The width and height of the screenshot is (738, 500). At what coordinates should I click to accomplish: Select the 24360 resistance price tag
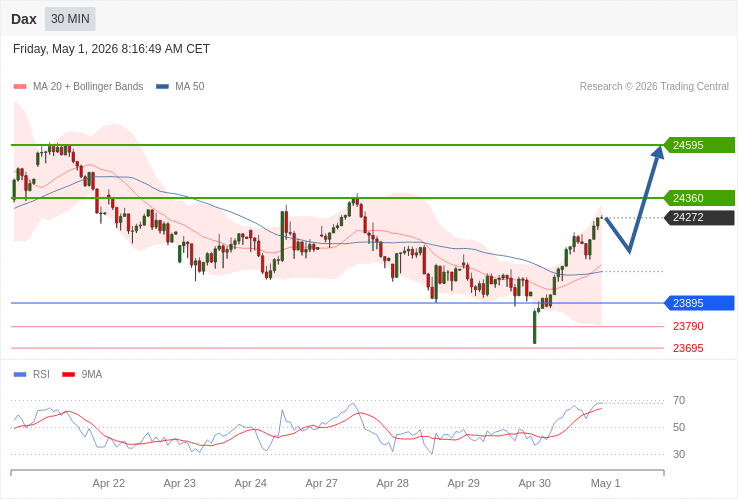click(699, 198)
